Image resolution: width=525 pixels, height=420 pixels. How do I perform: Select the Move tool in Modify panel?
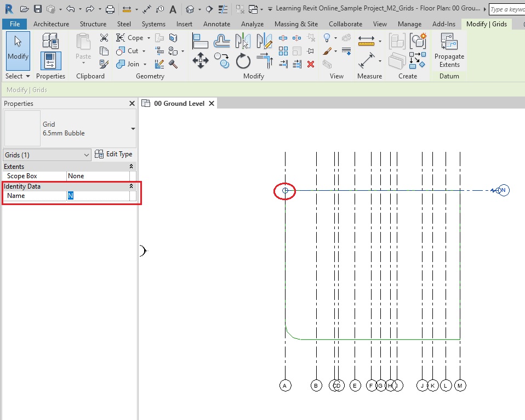201,60
